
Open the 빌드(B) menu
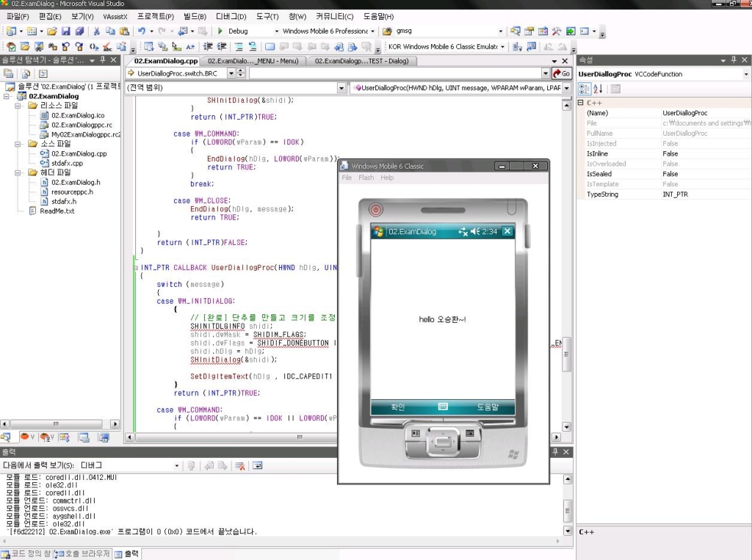click(195, 16)
